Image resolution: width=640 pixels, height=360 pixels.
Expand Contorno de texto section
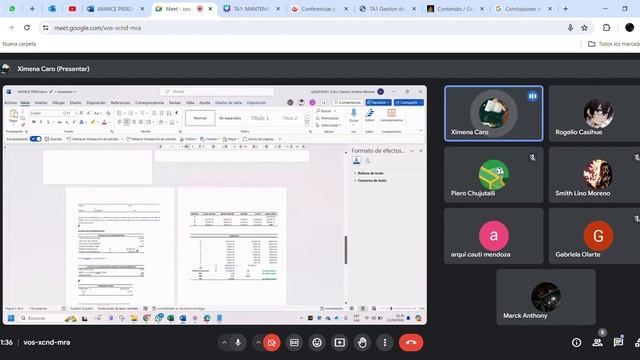[372, 180]
